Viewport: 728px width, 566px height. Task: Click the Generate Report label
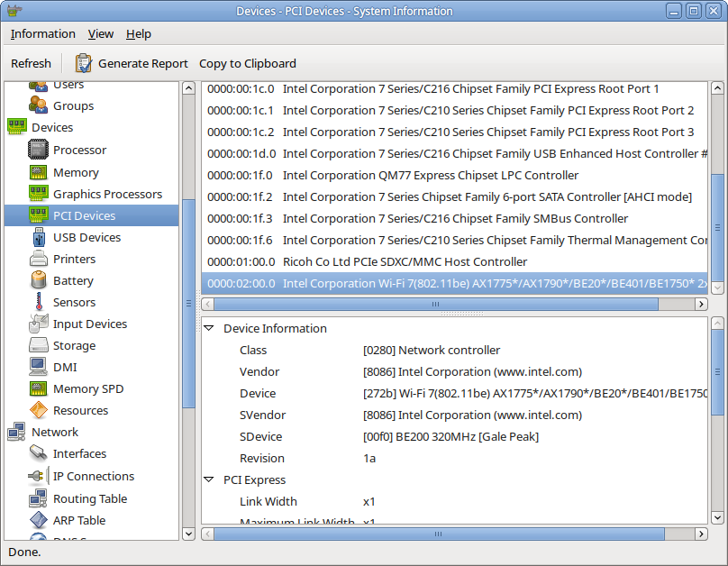point(143,64)
